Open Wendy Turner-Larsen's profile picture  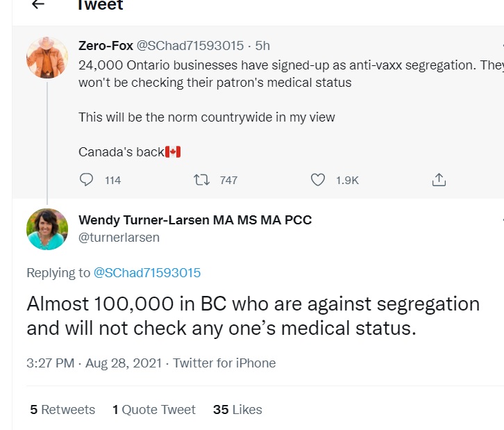click(47, 229)
